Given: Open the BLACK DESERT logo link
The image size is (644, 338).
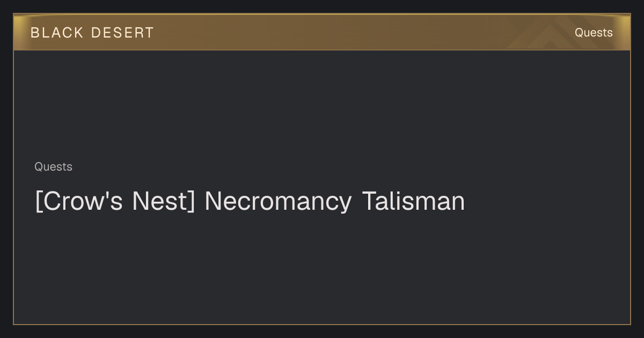Looking at the screenshot, I should tap(92, 33).
